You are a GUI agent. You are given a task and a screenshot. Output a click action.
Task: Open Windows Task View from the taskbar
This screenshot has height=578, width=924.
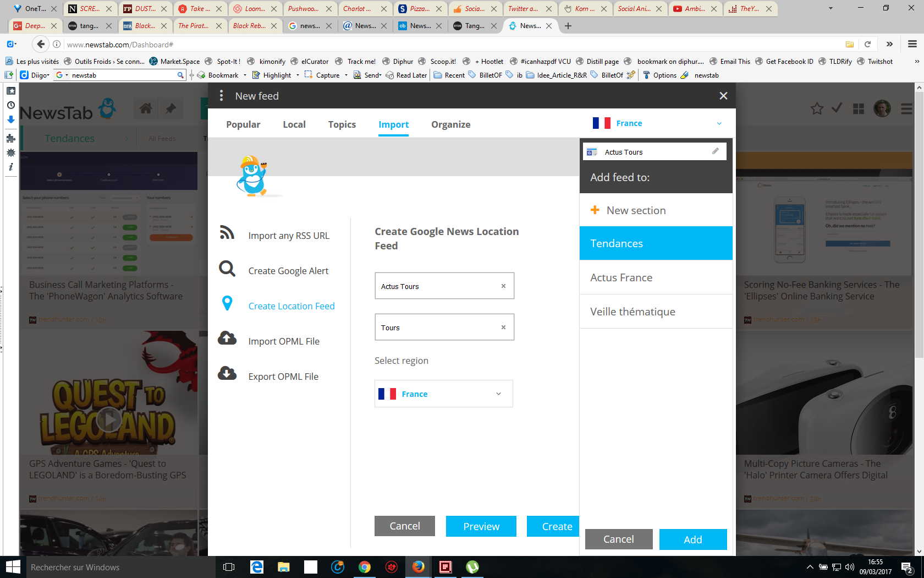pos(229,567)
